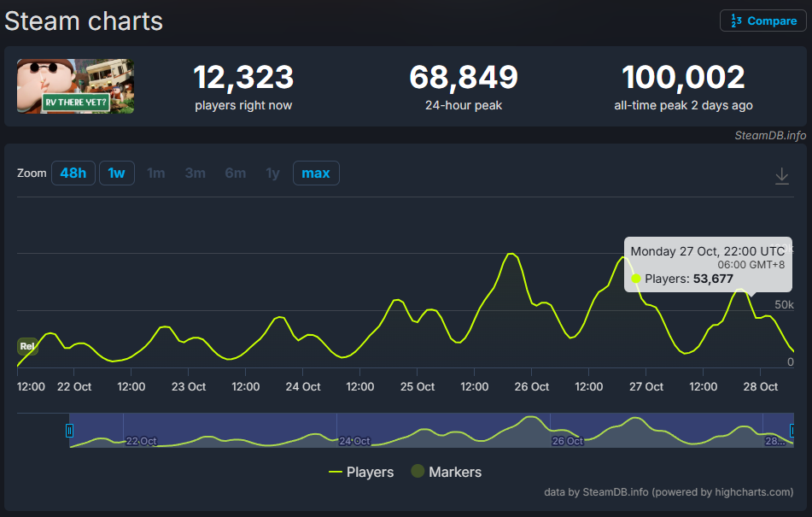Click the left navigator range handle
The height and width of the screenshot is (517, 812).
pos(70,430)
